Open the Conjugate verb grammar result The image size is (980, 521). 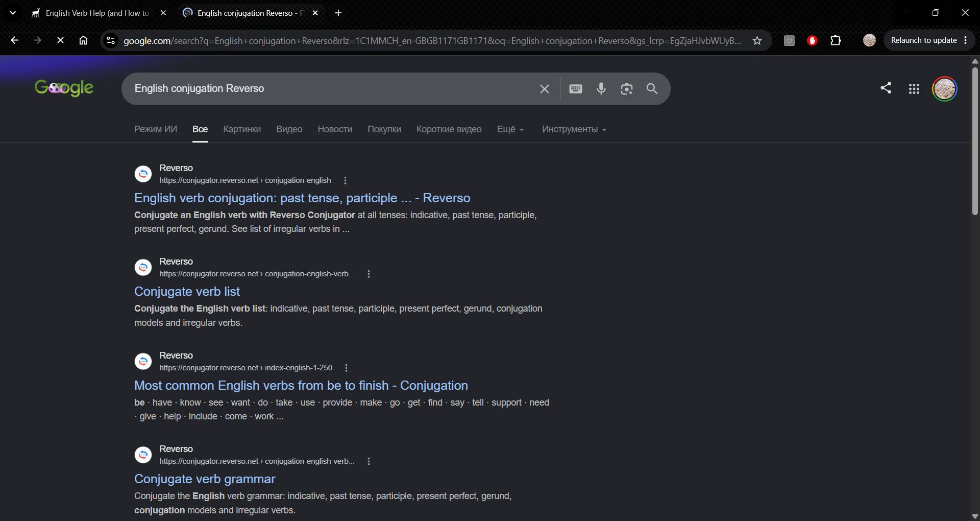[205, 479]
